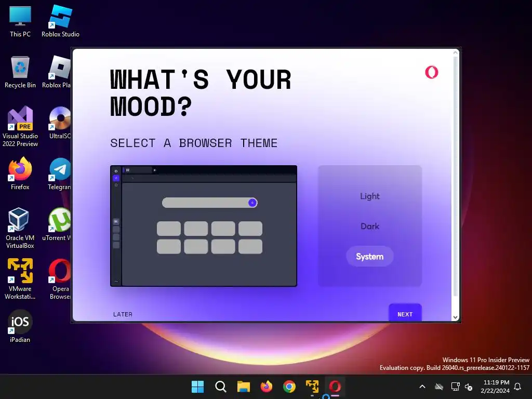Show hidden system tray icons
The image size is (532, 399).
coord(422,387)
